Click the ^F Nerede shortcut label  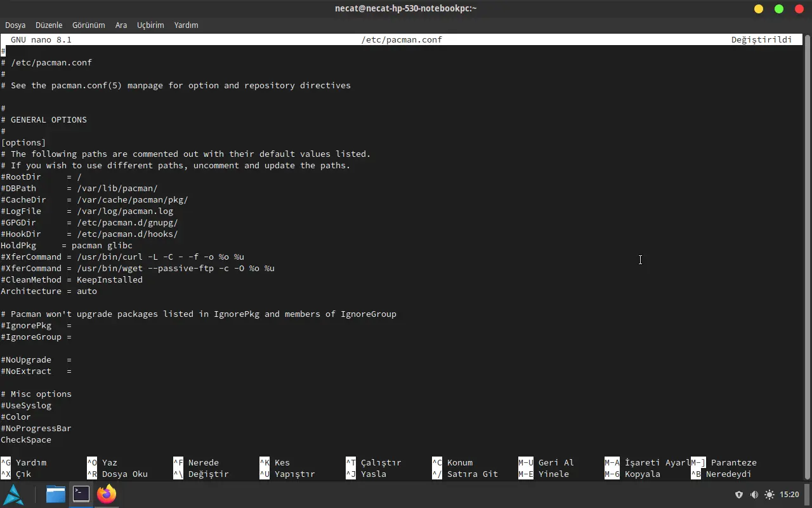coord(196,462)
